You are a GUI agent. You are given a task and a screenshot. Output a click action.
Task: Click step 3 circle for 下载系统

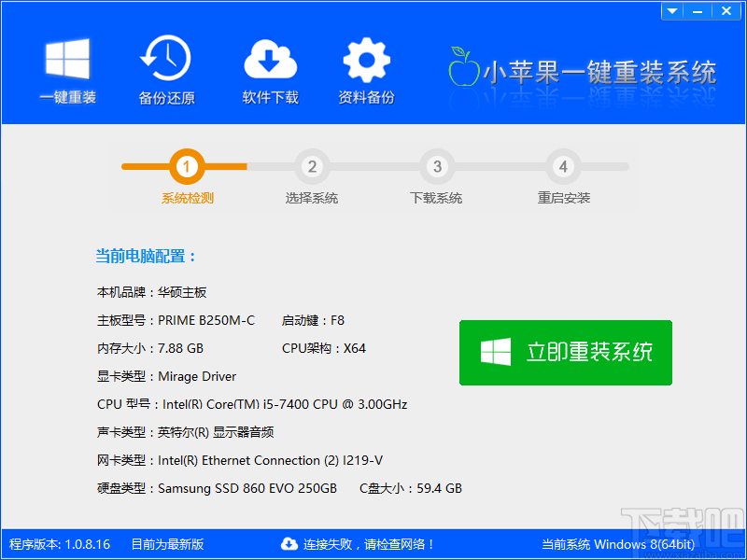[436, 166]
